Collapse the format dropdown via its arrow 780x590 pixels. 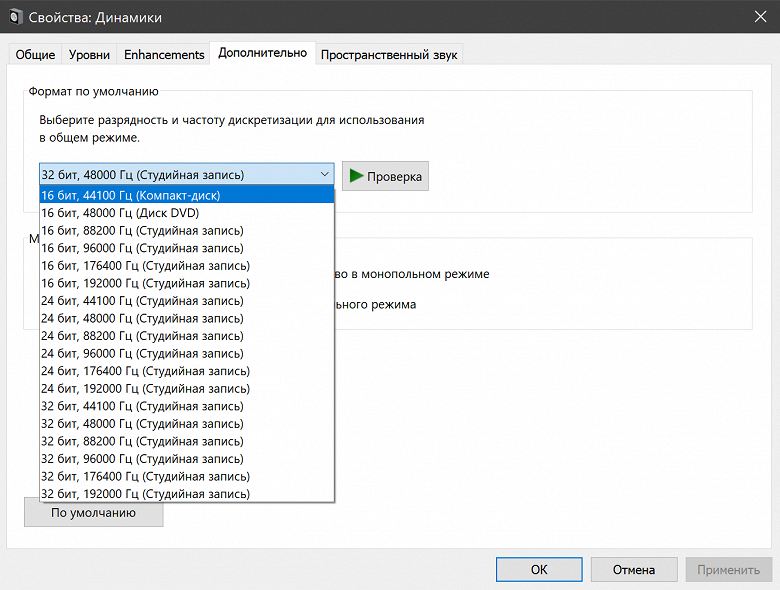point(325,174)
